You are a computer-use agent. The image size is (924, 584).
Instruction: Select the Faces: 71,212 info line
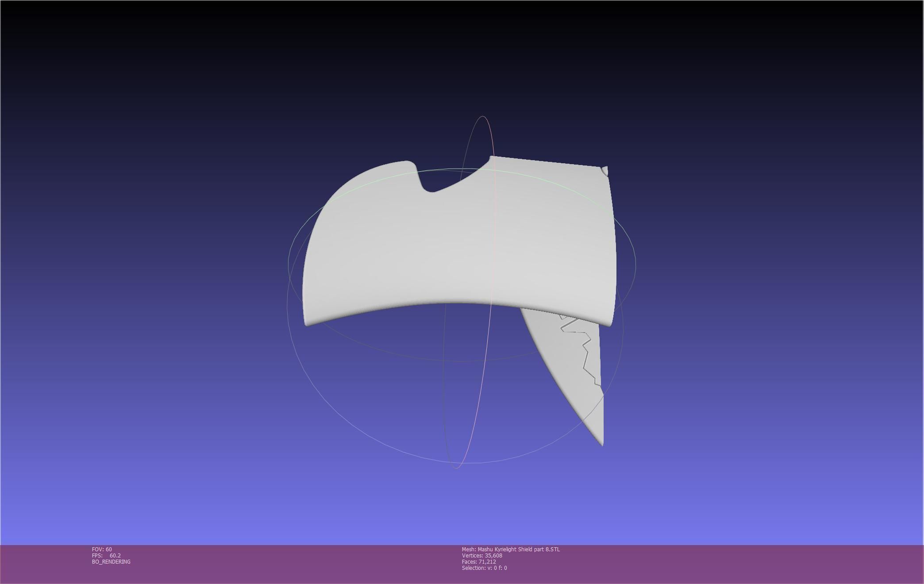pyautogui.click(x=479, y=562)
